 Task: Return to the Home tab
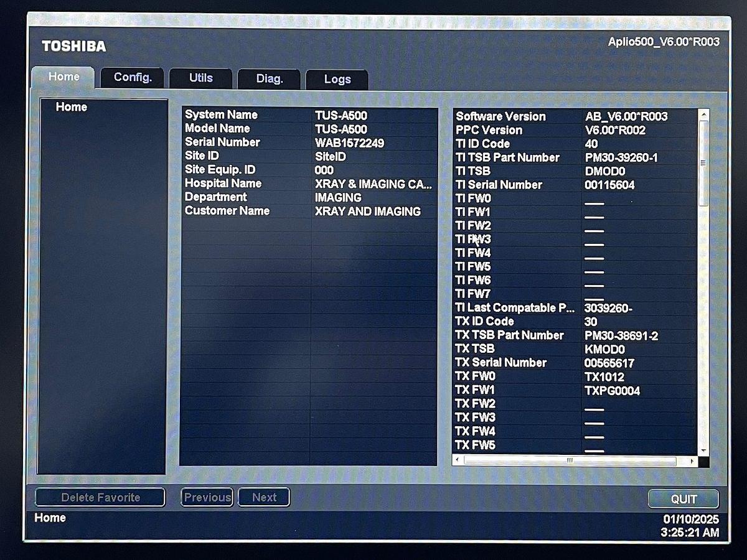click(x=63, y=76)
